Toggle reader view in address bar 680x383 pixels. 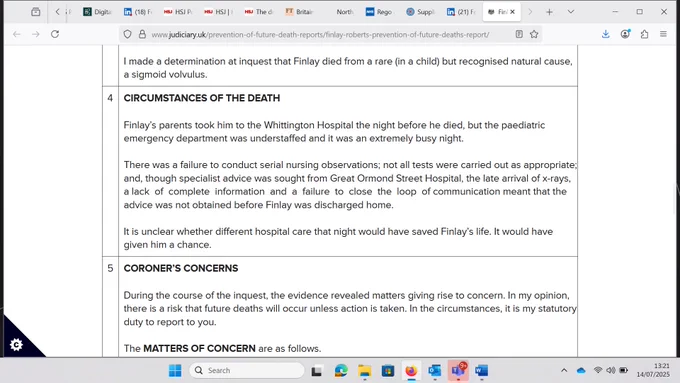pos(519,34)
